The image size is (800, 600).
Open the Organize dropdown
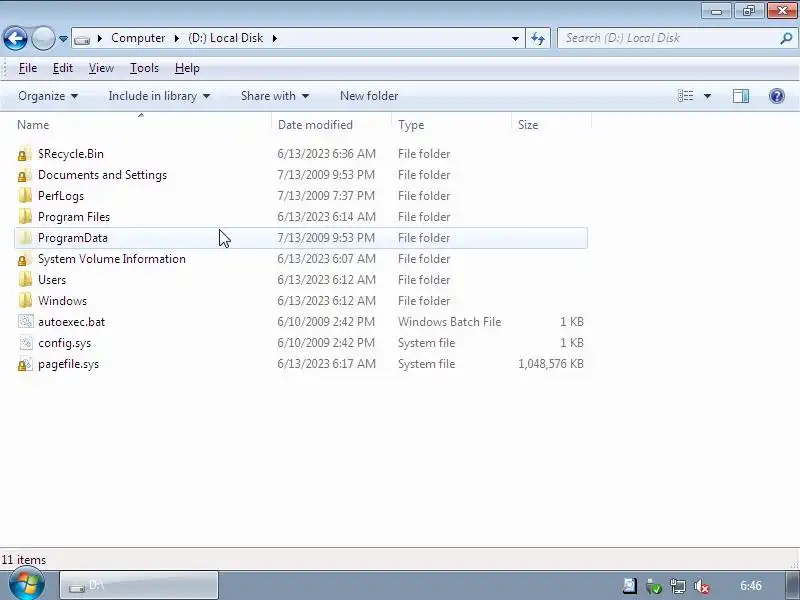coord(48,96)
